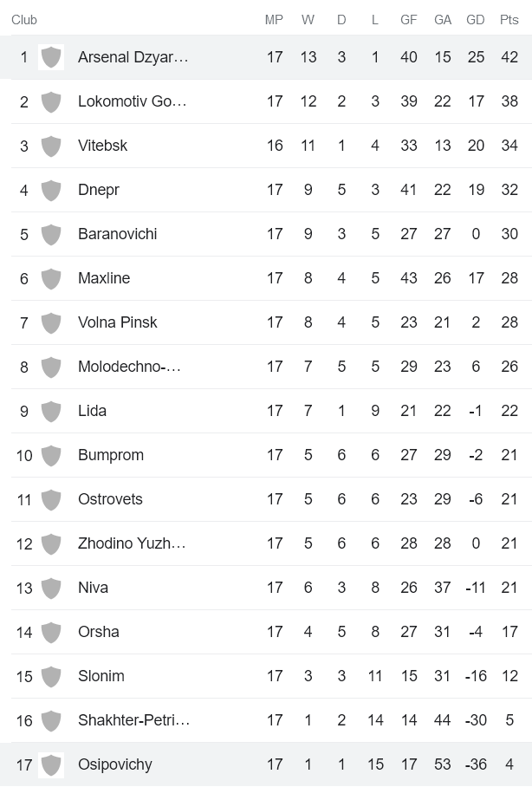Viewport: 532px width, 787px height.
Task: Click the Slonim club shield icon
Action: coord(51,676)
